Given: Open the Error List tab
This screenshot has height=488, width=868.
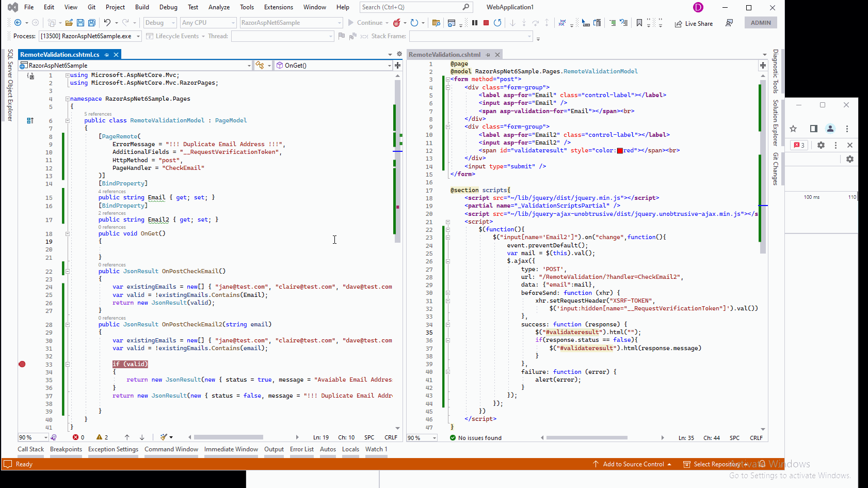Looking at the screenshot, I should click(x=302, y=449).
